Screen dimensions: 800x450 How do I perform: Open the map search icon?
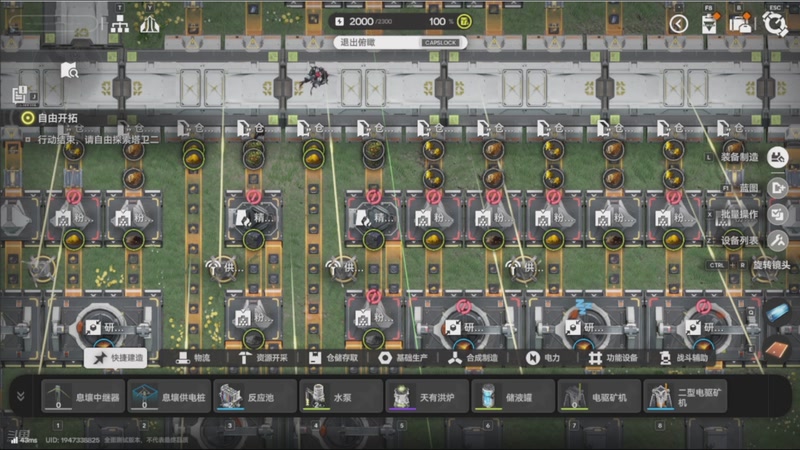(69, 70)
